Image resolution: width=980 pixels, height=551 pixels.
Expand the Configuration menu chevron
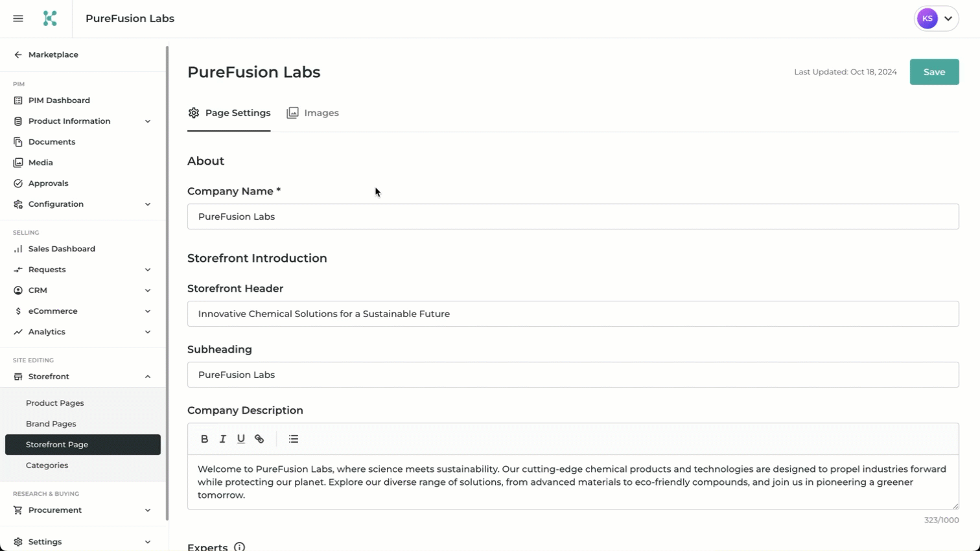148,204
